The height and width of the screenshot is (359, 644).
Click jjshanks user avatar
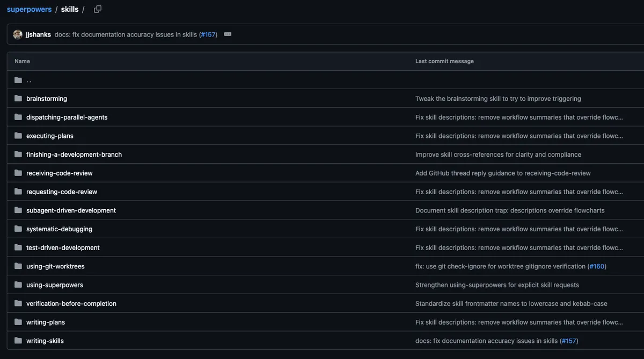(18, 34)
